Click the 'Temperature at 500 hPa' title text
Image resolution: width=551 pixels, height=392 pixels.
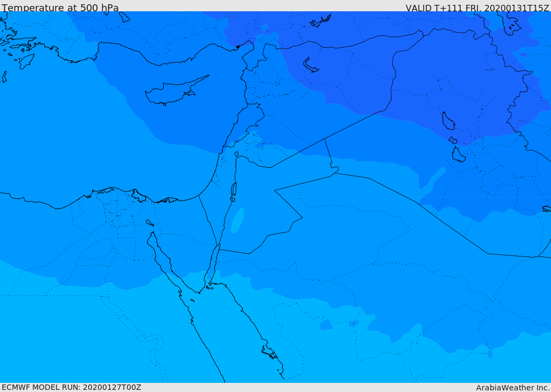(60, 8)
